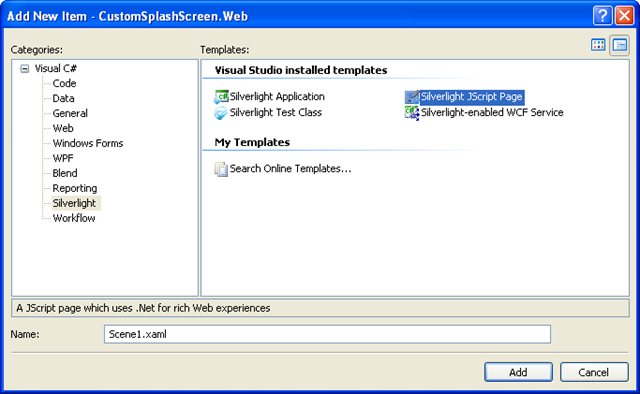Viewport: 640px width, 394px height.
Task: Click the Add button
Action: [518, 372]
